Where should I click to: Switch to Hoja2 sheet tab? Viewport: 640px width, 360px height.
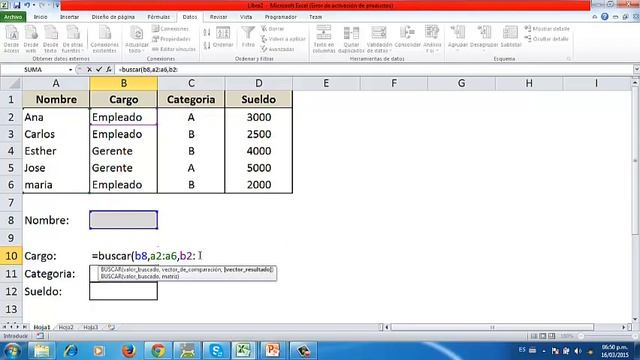(x=66, y=327)
